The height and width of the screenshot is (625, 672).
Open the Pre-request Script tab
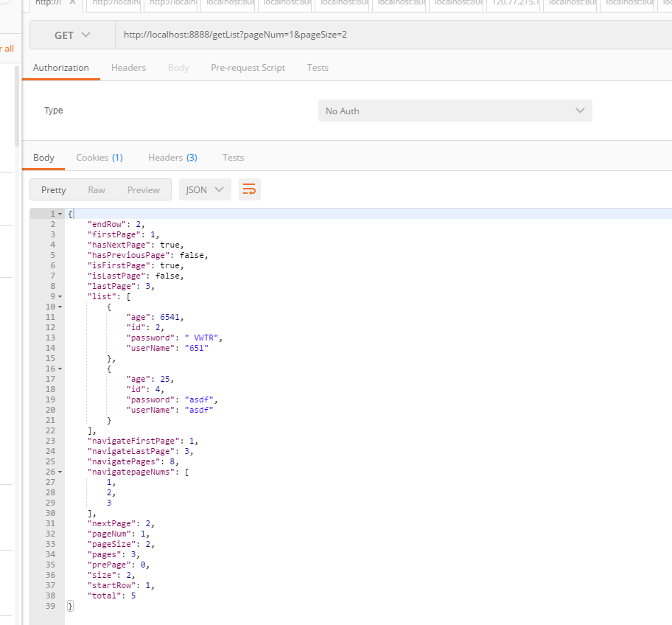coord(248,68)
